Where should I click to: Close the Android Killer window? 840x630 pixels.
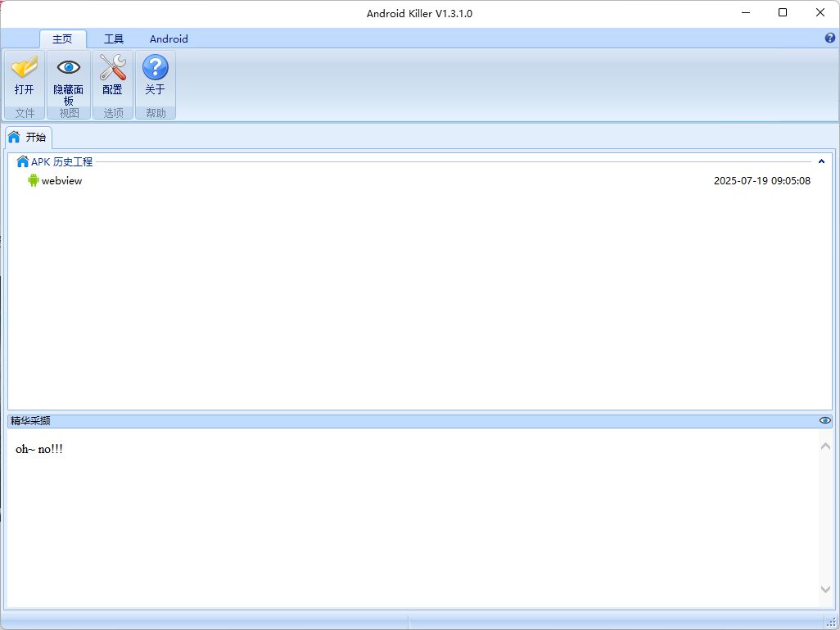point(820,12)
